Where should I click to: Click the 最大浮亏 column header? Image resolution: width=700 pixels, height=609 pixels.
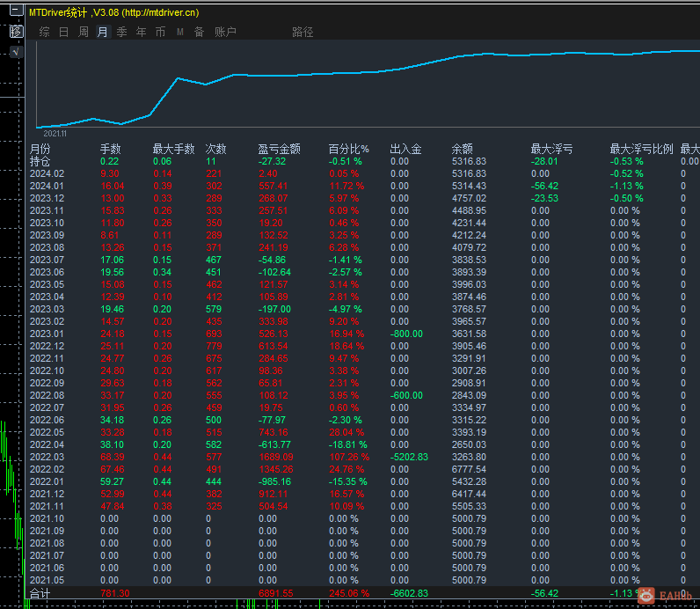[x=551, y=150]
